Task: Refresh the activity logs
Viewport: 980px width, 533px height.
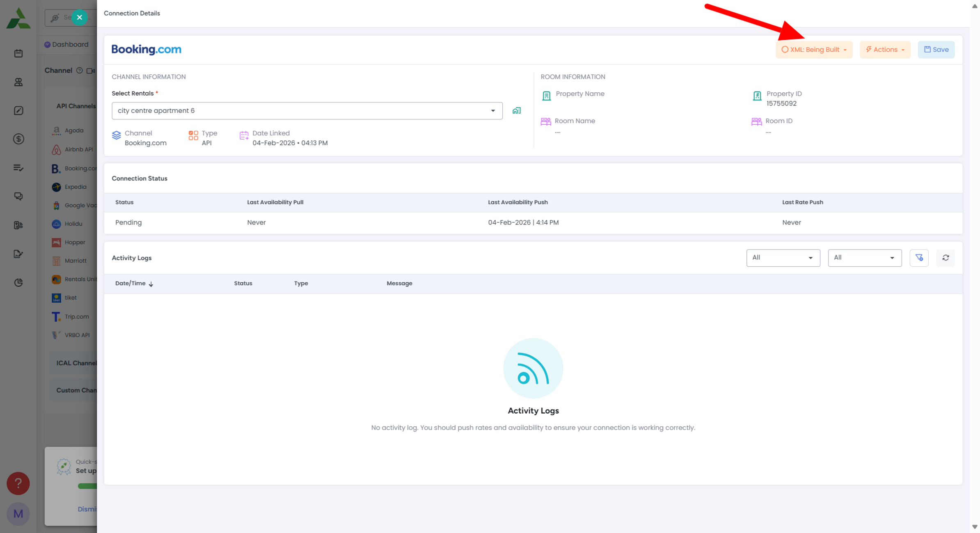Action: [946, 258]
